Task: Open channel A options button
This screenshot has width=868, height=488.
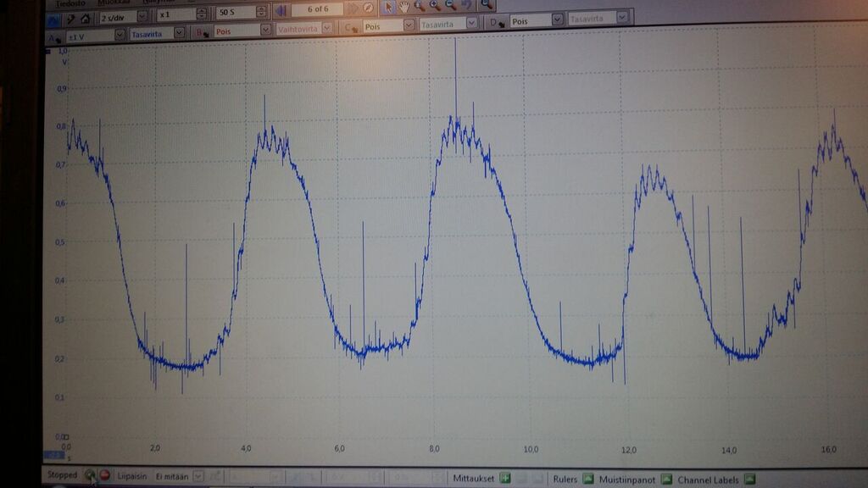Action: [54, 38]
